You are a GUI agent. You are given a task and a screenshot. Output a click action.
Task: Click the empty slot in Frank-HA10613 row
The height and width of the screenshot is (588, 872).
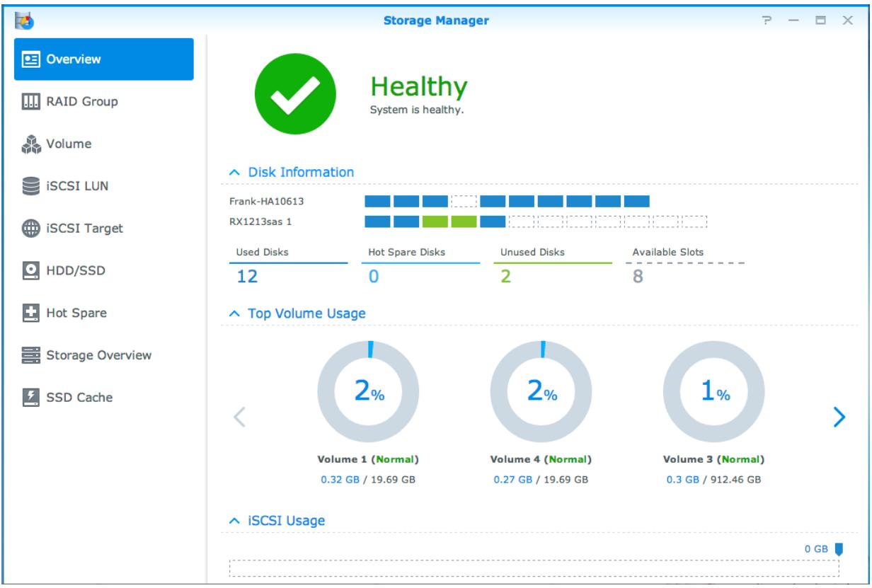pyautogui.click(x=464, y=201)
